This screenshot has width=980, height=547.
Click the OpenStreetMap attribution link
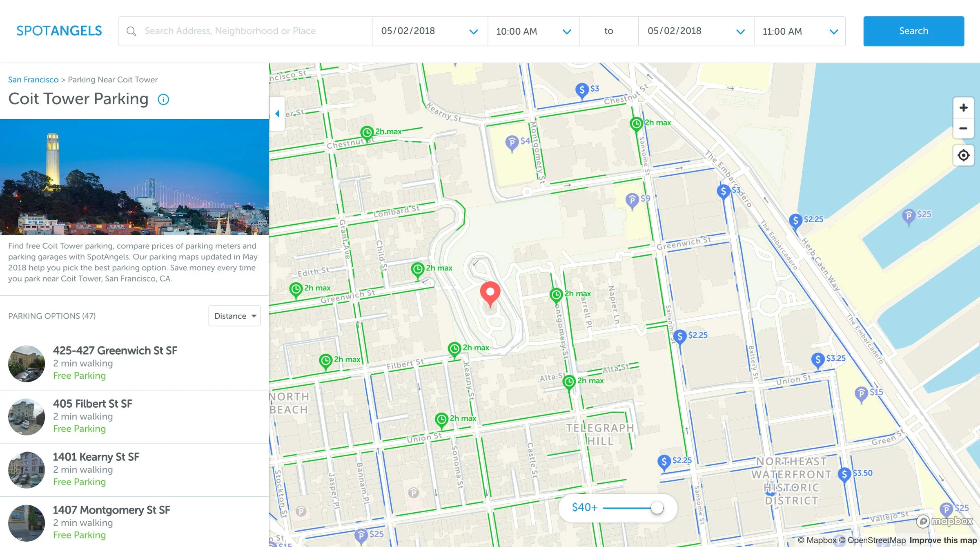click(x=872, y=540)
